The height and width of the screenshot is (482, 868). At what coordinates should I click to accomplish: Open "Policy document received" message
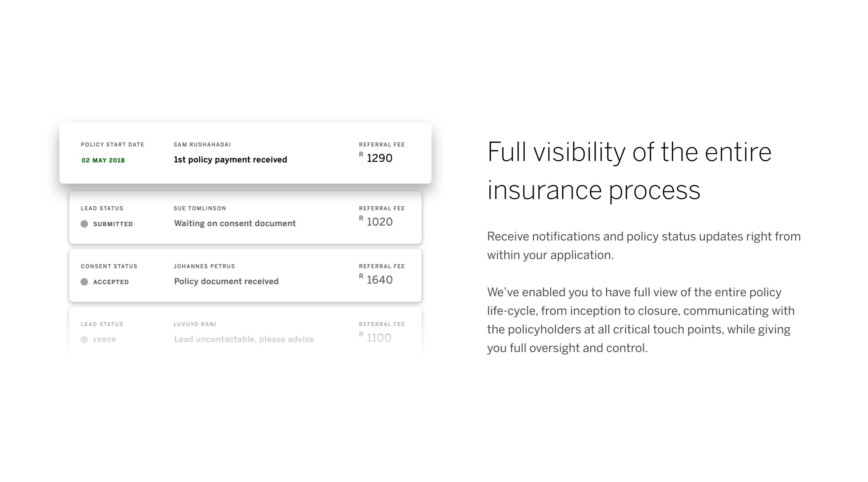[226, 281]
